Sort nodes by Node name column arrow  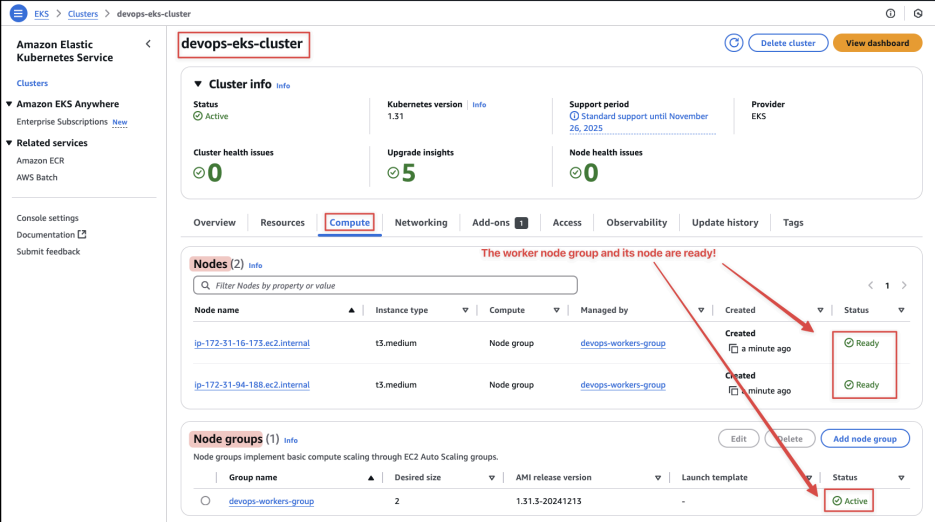tap(351, 310)
